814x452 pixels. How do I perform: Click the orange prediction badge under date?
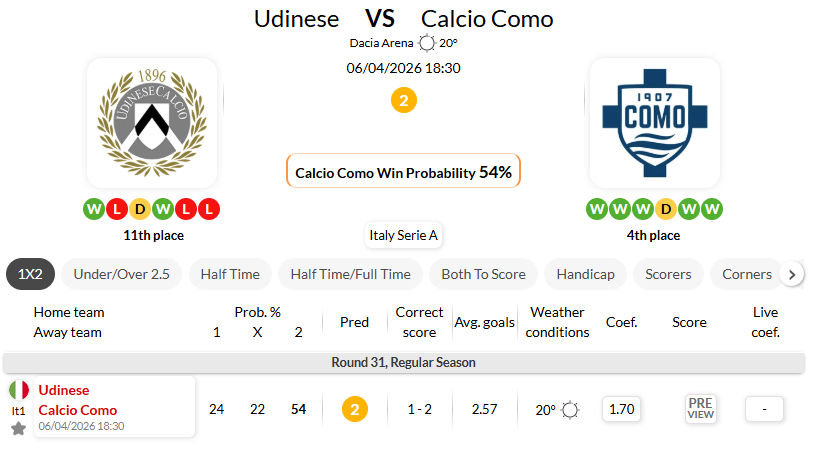coord(403,100)
